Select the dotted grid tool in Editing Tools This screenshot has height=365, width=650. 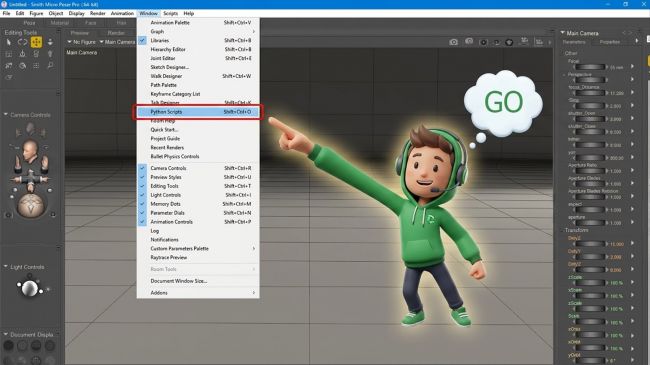[x=36, y=66]
